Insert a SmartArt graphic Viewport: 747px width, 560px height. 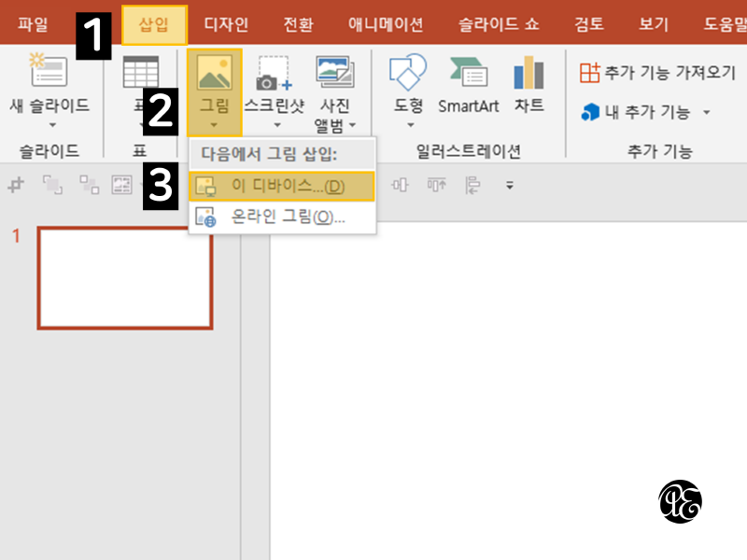pos(469,86)
